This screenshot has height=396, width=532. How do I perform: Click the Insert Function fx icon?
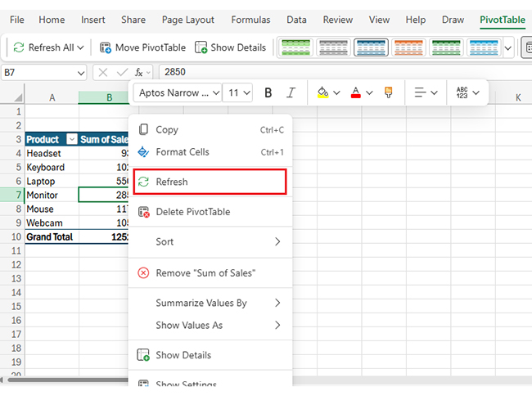[x=139, y=72]
